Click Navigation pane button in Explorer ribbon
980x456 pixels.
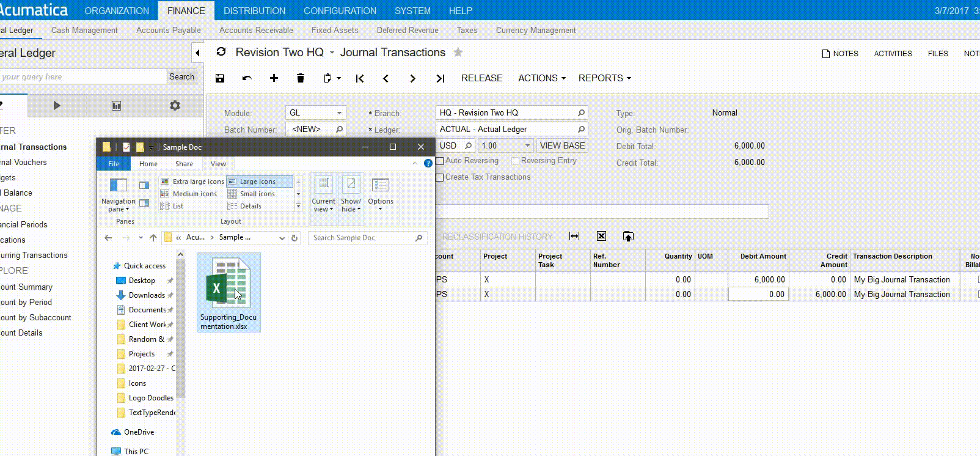pyautogui.click(x=118, y=194)
